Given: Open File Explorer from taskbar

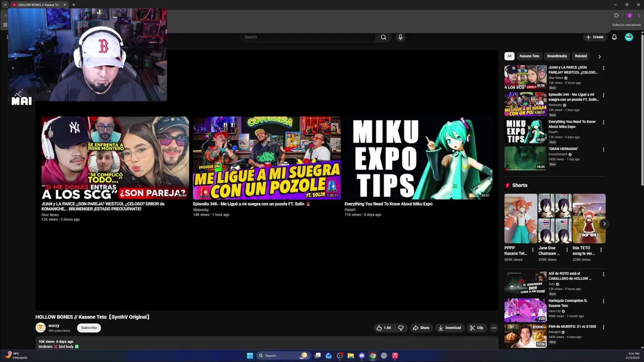Looking at the screenshot, I should point(351,355).
